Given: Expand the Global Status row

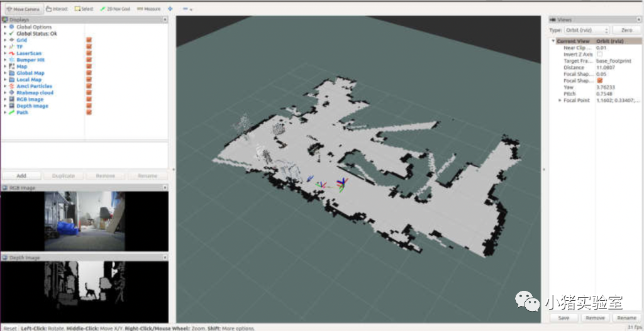Looking at the screenshot, I should (5, 34).
